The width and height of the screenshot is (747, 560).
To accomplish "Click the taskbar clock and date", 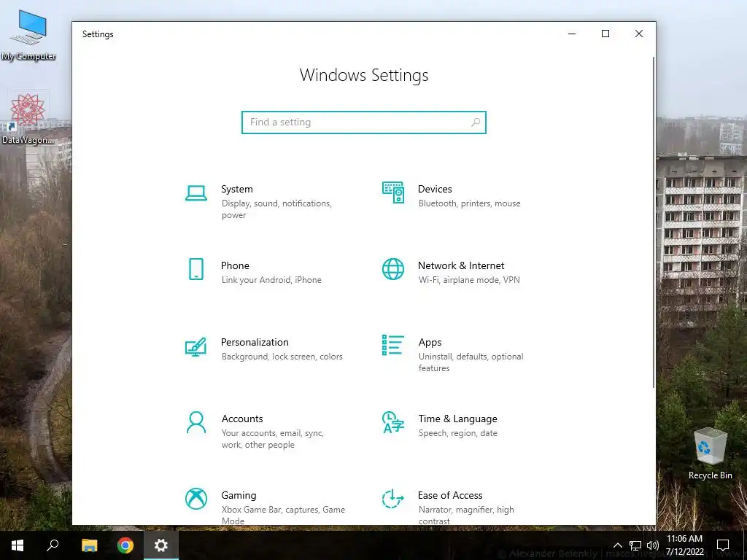I will tap(684, 545).
